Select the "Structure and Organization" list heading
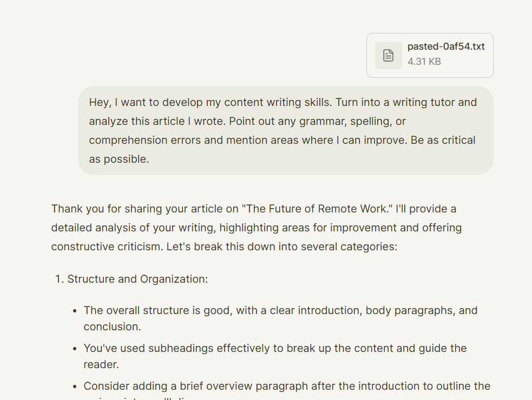532x400 pixels. coord(137,279)
